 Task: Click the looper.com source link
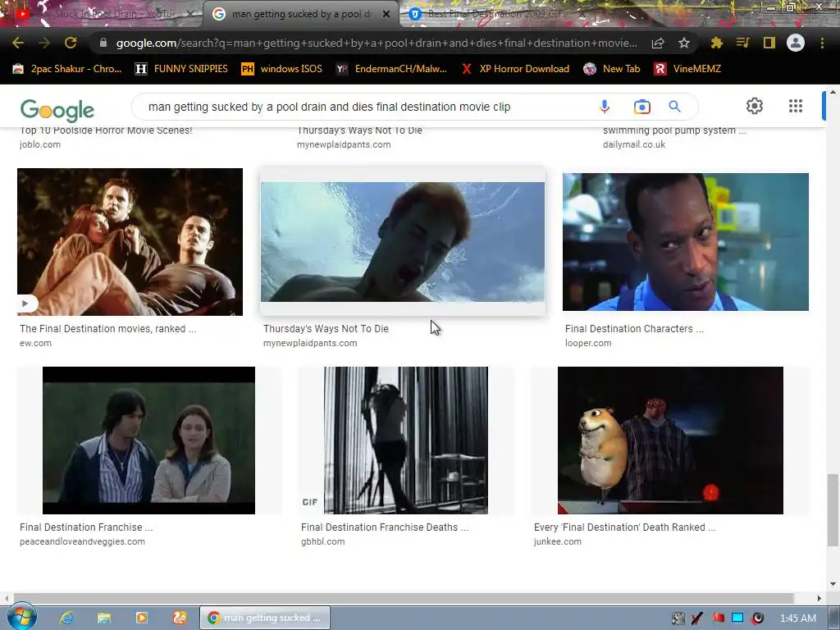587,343
